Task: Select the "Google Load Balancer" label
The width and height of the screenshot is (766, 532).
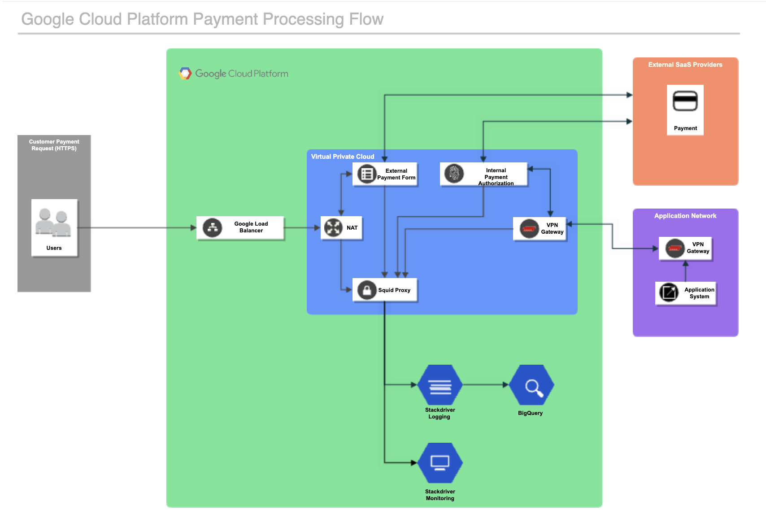Action: pos(251,227)
